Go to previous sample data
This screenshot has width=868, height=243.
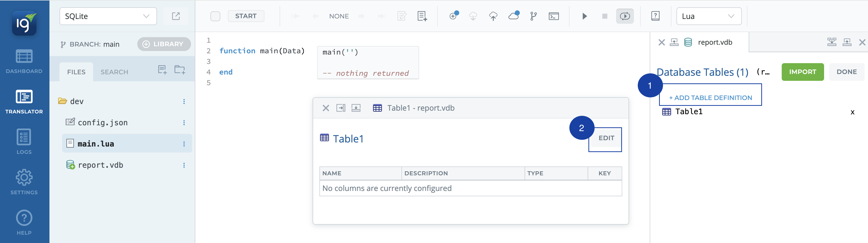[316, 16]
